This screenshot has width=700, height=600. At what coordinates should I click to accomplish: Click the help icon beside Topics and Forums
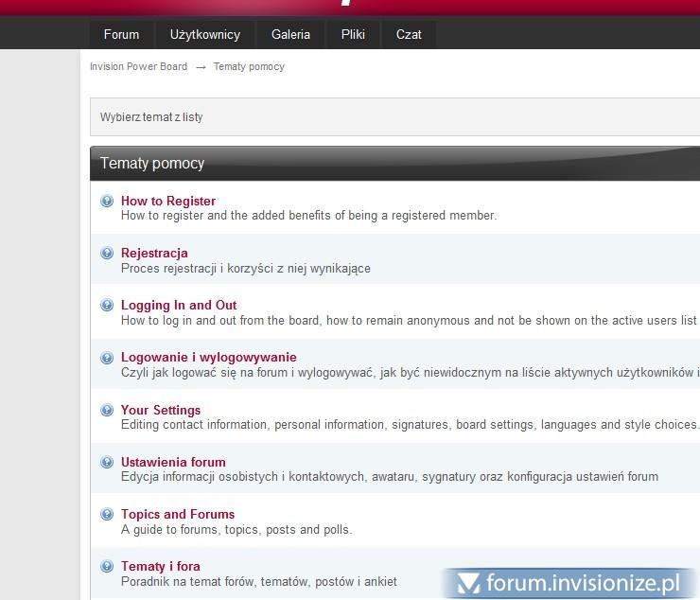[107, 514]
